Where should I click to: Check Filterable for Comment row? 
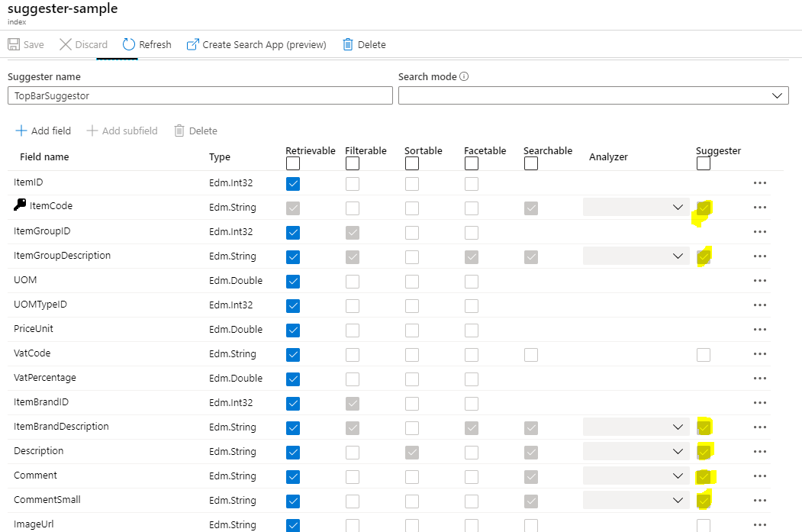point(353,477)
